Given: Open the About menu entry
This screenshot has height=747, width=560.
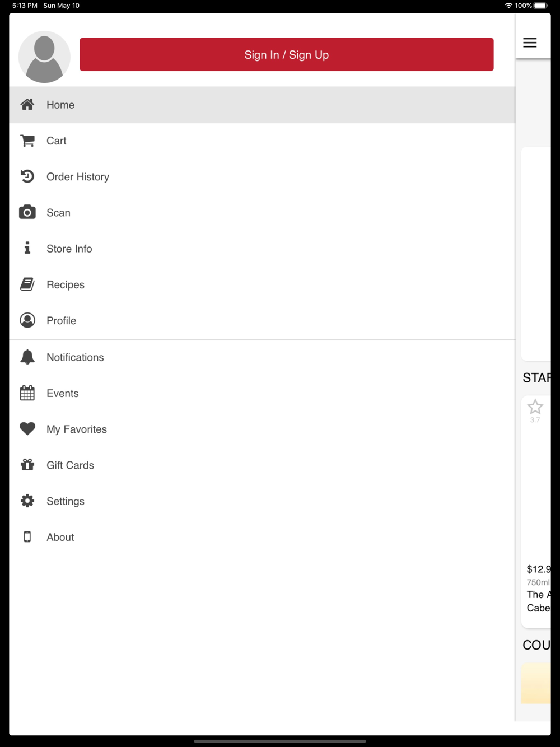Looking at the screenshot, I should tap(262, 537).
